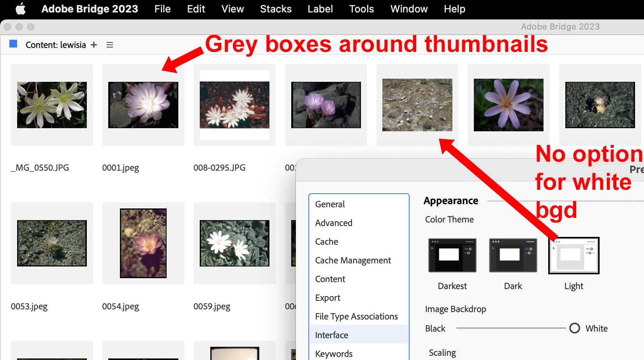The height and width of the screenshot is (360, 644).
Task: Click the file name _MG_0550.JPG
Action: click(x=40, y=168)
